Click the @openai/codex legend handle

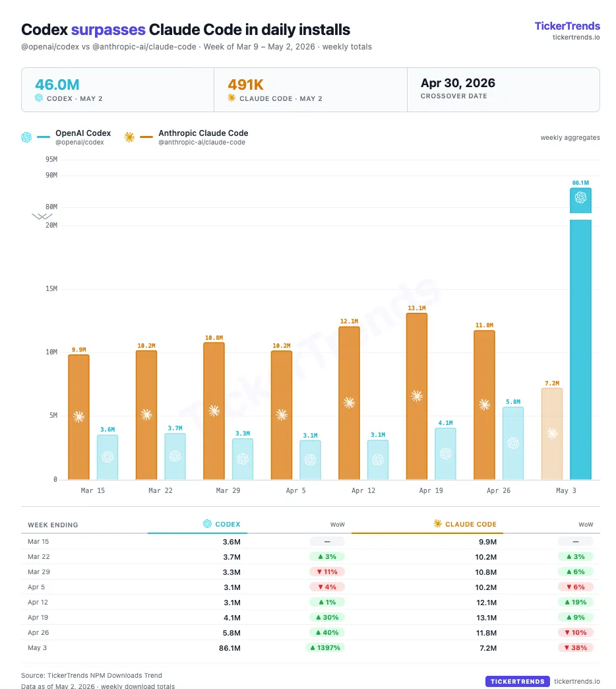pos(79,143)
